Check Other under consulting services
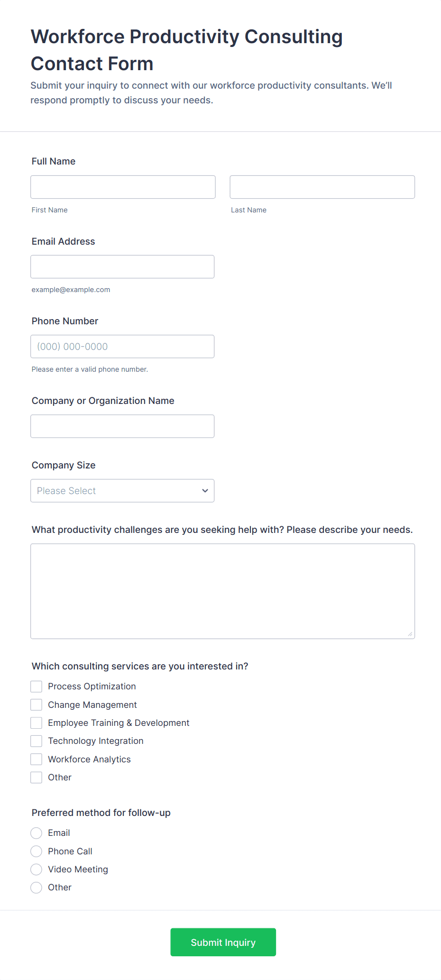The image size is (441, 980). click(x=36, y=777)
